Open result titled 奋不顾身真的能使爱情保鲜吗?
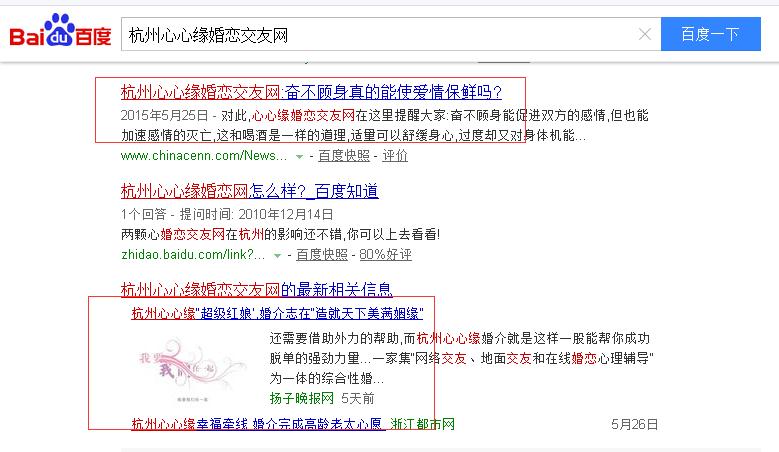 tap(311, 92)
